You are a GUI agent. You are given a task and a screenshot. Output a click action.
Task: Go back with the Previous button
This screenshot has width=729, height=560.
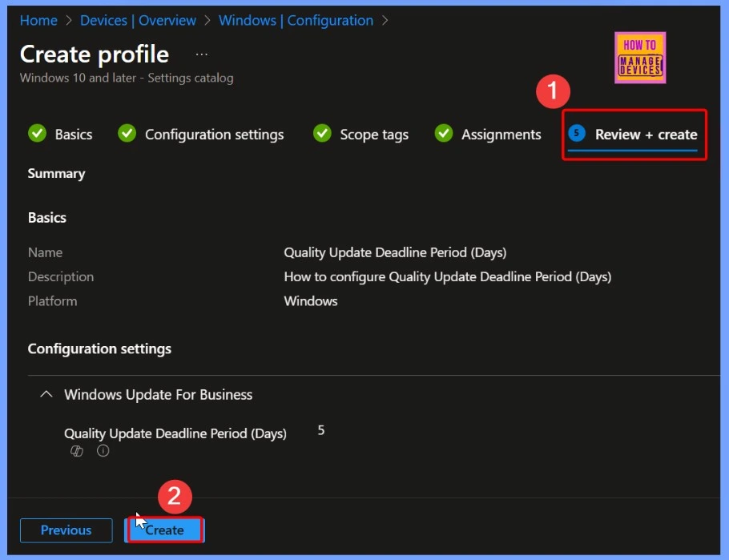tap(66, 530)
